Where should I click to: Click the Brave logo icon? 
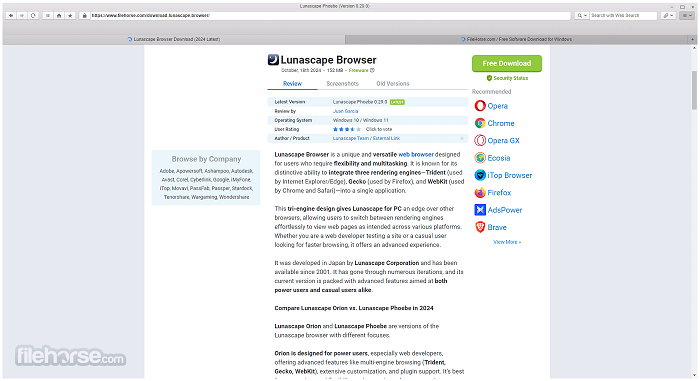(480, 227)
